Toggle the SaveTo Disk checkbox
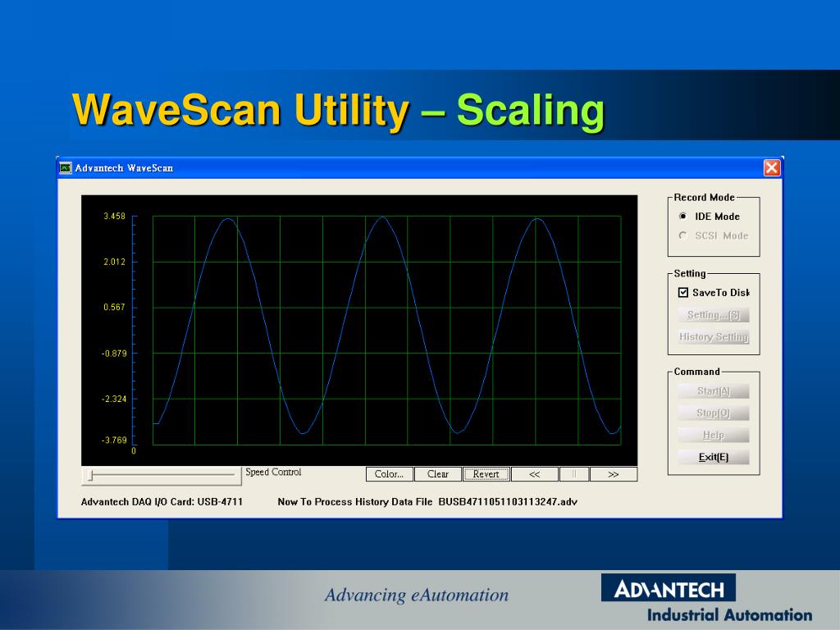 683,293
